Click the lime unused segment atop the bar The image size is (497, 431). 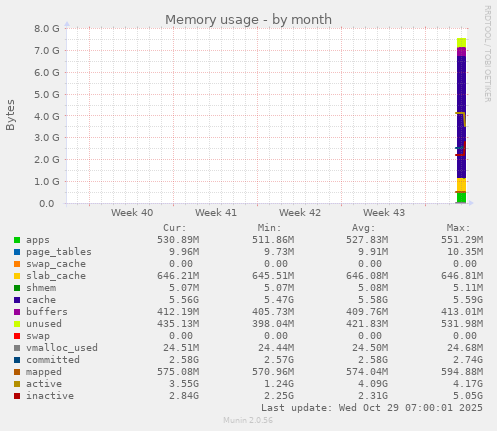pyautogui.click(x=461, y=43)
